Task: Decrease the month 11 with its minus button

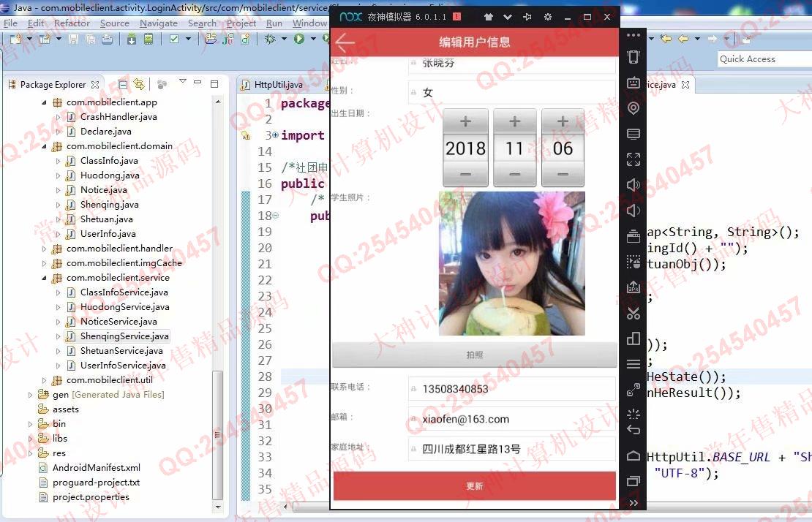Action: point(514,175)
